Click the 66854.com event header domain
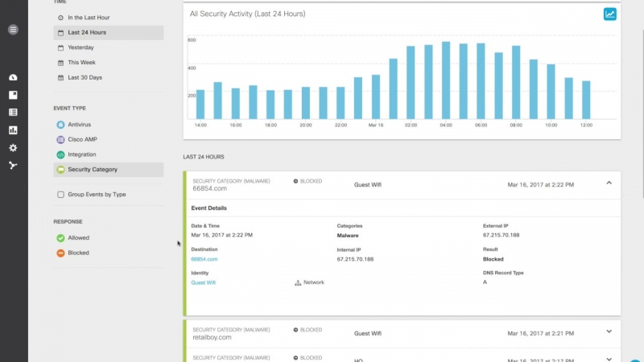The width and height of the screenshot is (644, 362). coord(209,188)
